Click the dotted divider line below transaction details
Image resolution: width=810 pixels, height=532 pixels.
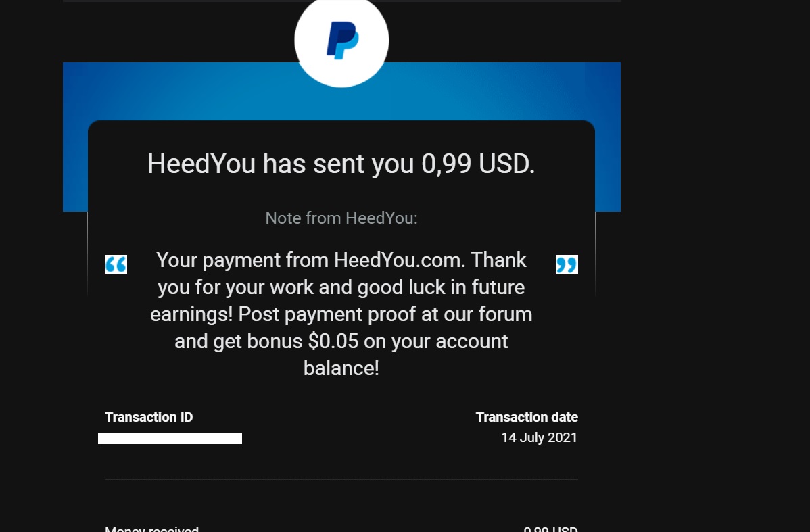(x=341, y=479)
